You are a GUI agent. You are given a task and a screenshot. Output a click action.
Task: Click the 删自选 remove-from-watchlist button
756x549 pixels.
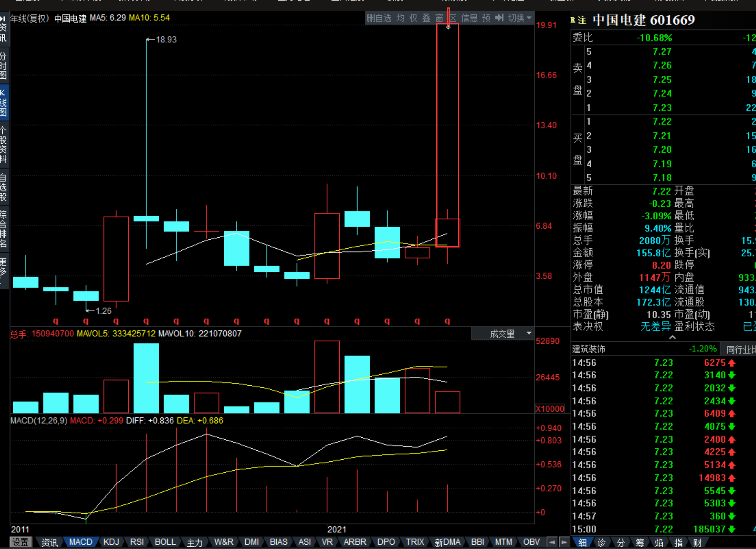click(x=379, y=18)
